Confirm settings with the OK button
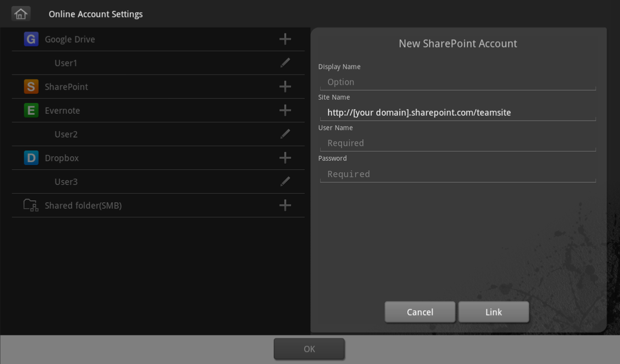This screenshot has height=364, width=620. [309, 349]
